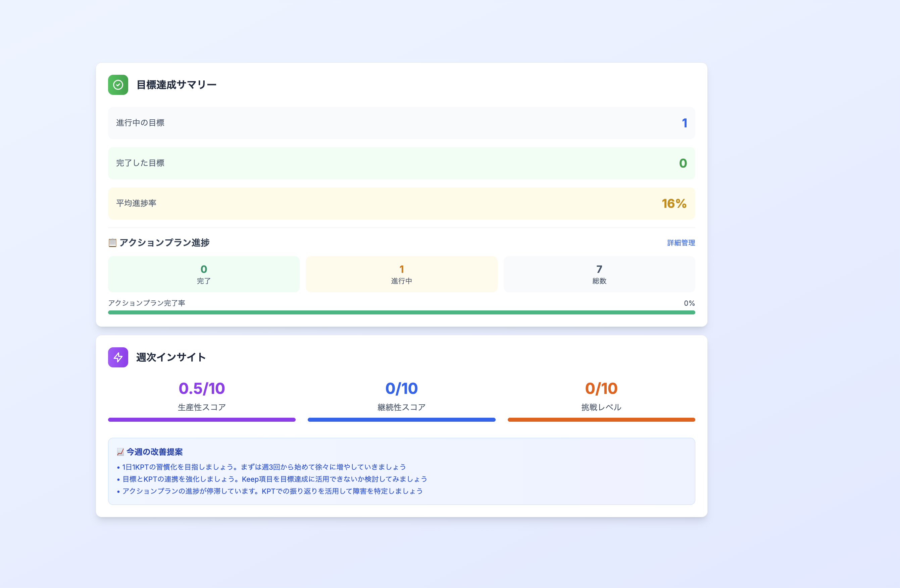
Task: Click the blue 継続性スコア bar
Action: point(401,419)
